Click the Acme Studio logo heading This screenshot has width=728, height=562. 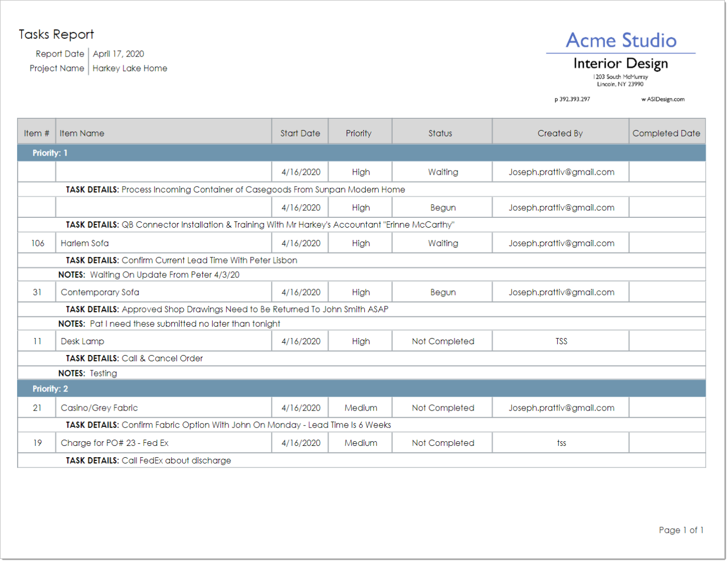621,40
